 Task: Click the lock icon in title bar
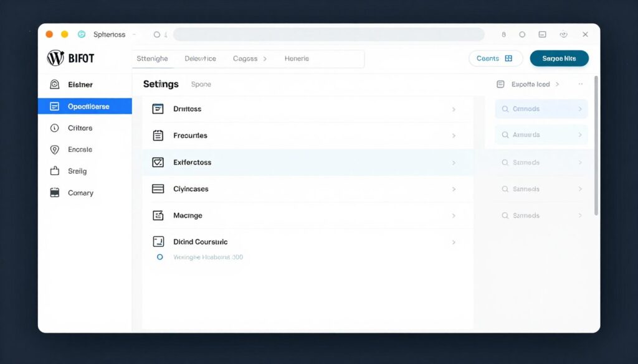(x=503, y=34)
